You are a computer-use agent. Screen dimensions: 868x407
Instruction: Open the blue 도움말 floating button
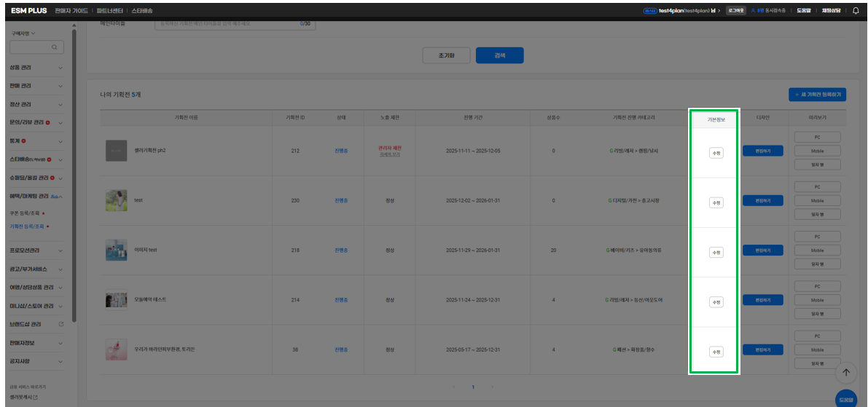point(846,398)
